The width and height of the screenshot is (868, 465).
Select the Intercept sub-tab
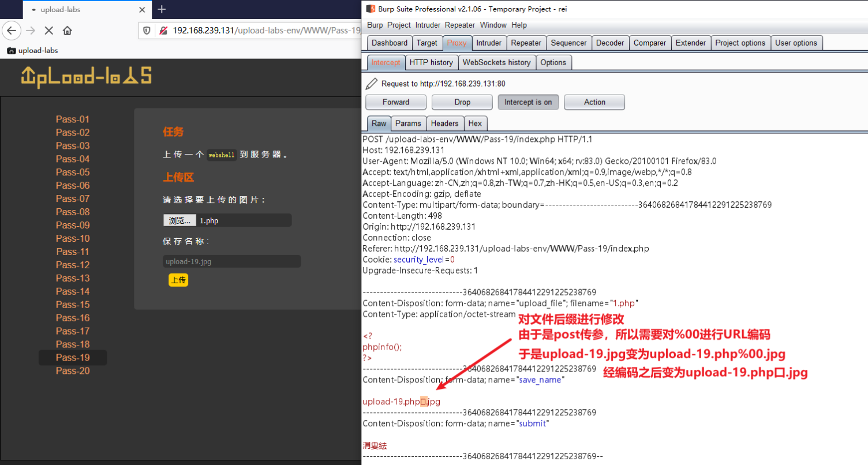[386, 62]
